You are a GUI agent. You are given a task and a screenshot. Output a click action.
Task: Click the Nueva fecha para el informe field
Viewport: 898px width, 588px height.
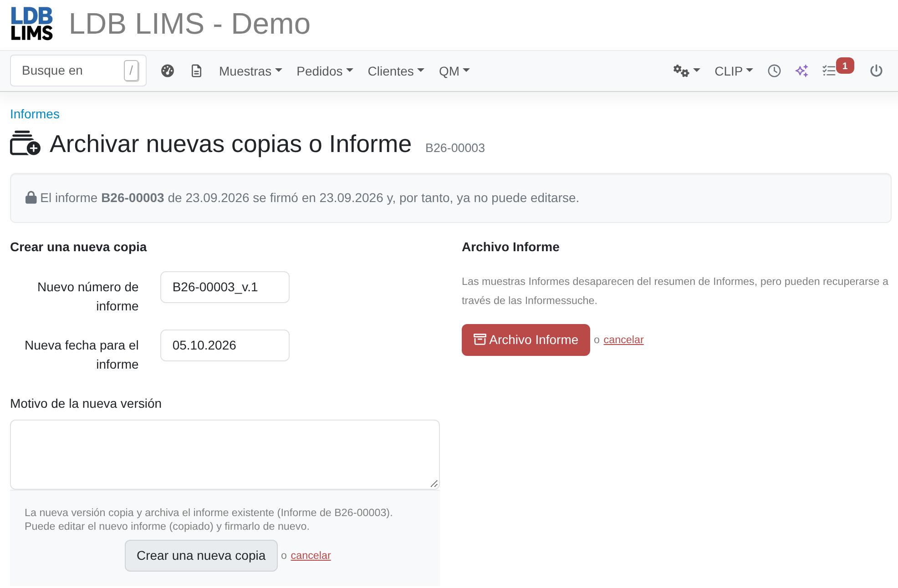click(225, 345)
